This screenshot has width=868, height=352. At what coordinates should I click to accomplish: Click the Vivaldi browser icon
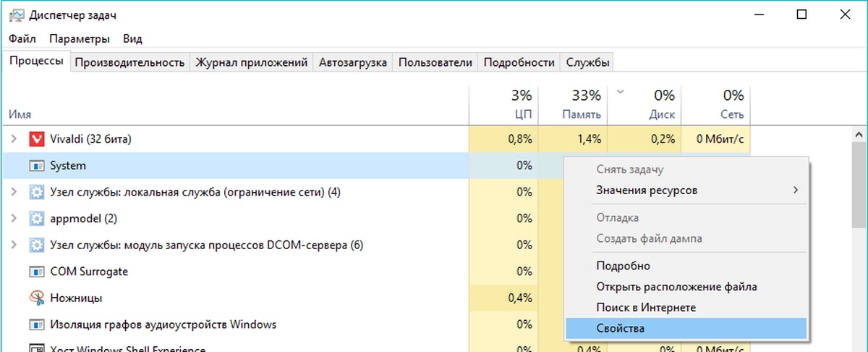36,138
